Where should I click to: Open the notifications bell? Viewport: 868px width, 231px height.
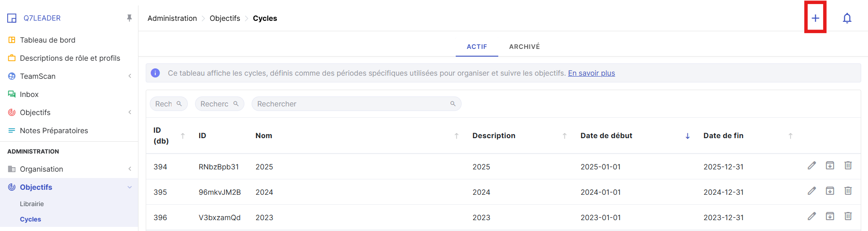tap(847, 18)
